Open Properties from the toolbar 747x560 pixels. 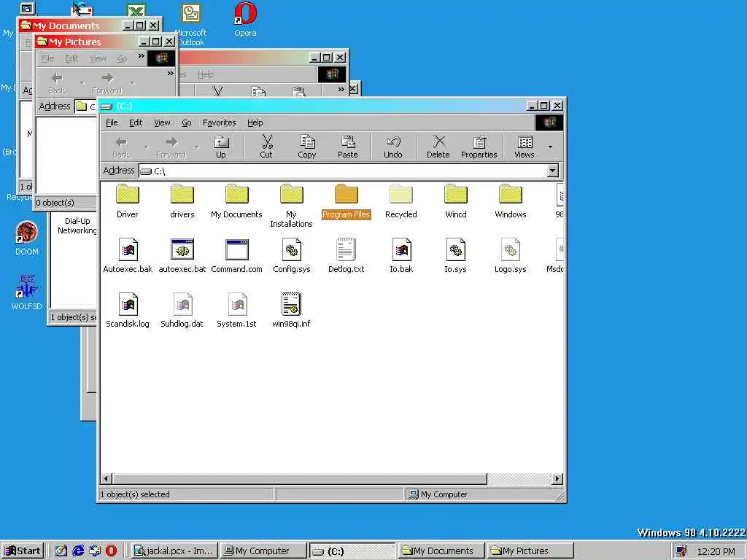[x=479, y=147]
